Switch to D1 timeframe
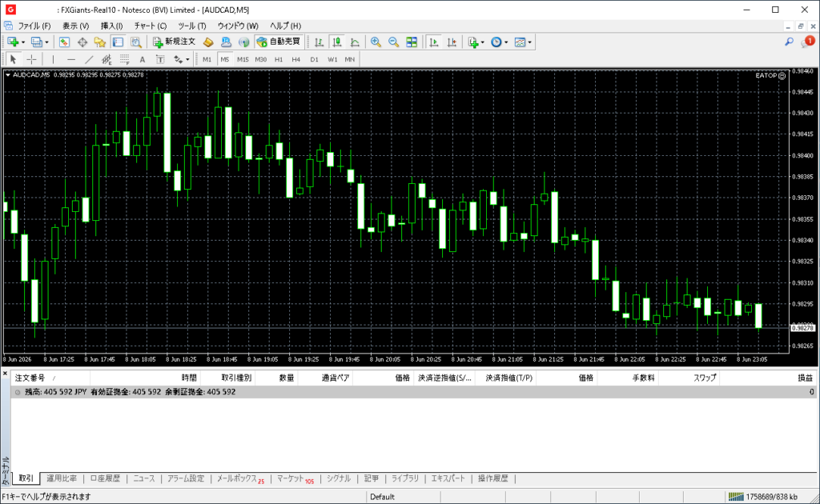This screenshot has width=820, height=504. 314,59
